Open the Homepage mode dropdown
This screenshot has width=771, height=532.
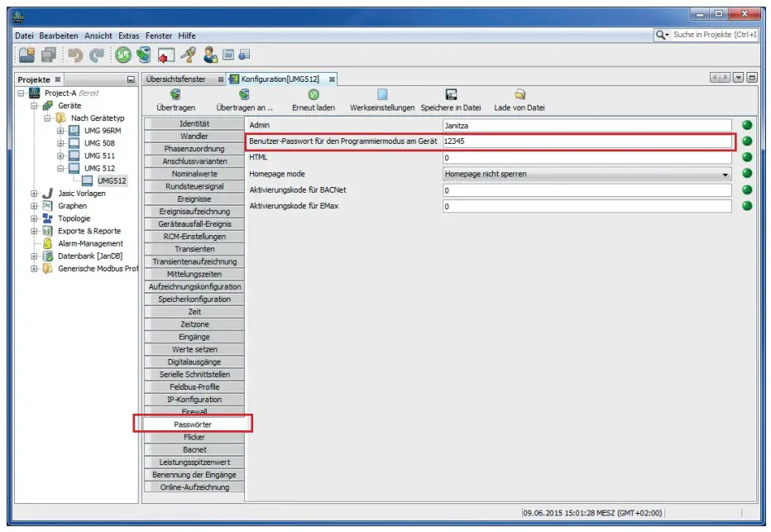[x=587, y=174]
